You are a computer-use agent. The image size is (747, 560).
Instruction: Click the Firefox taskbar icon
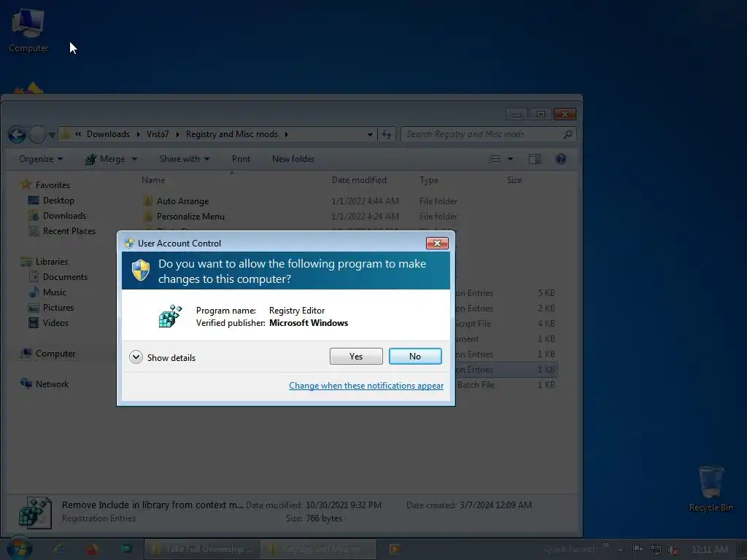[92, 549]
